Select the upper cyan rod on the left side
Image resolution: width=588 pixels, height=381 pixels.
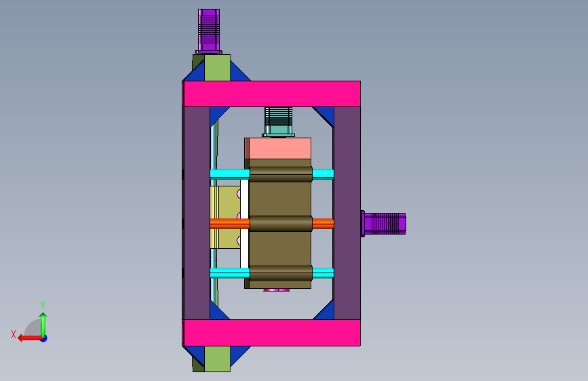point(229,174)
